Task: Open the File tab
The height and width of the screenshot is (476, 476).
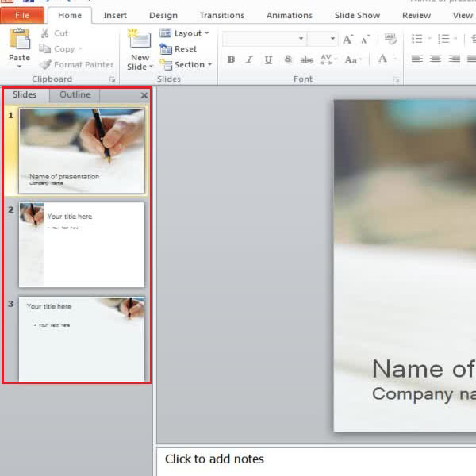Action: [x=22, y=16]
